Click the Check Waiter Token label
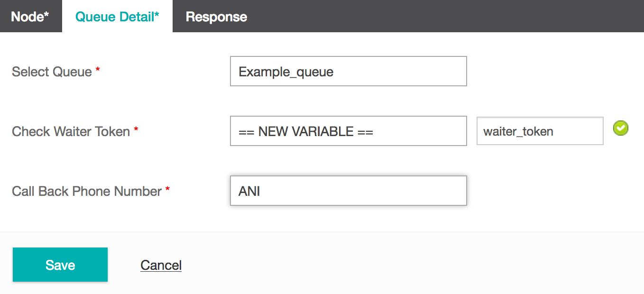Screen dimensions: 644x294 [x=71, y=131]
